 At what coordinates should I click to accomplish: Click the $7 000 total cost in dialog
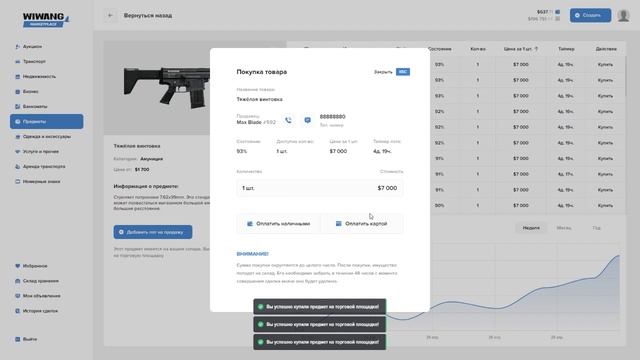pos(387,188)
